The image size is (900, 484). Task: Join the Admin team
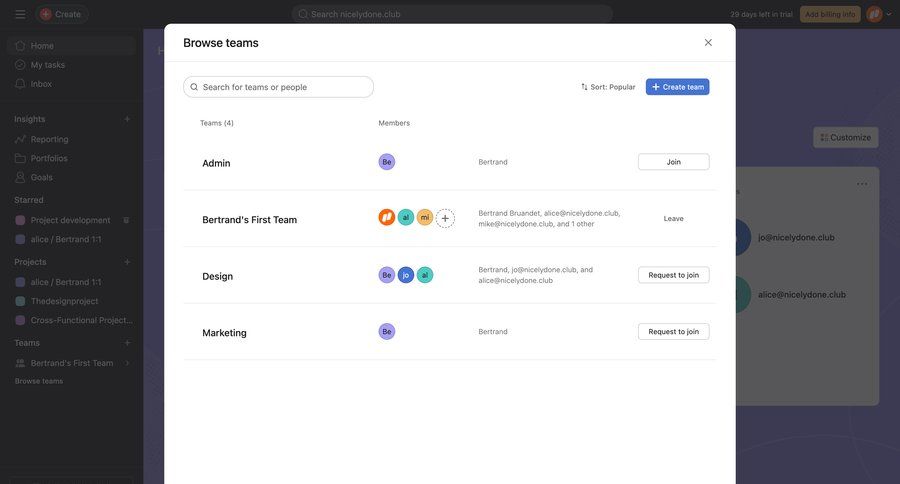point(673,162)
